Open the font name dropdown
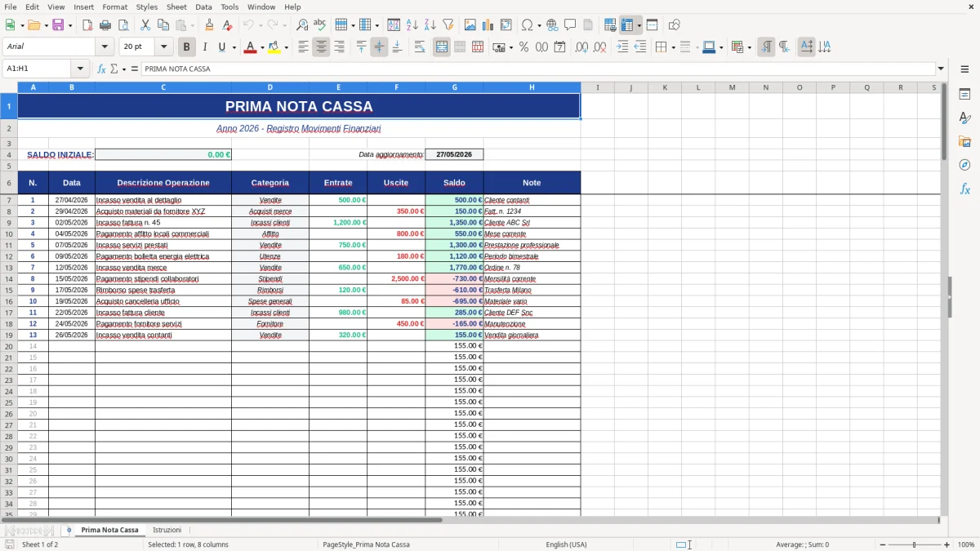Viewport: 980px width, 551px height. pyautogui.click(x=105, y=47)
